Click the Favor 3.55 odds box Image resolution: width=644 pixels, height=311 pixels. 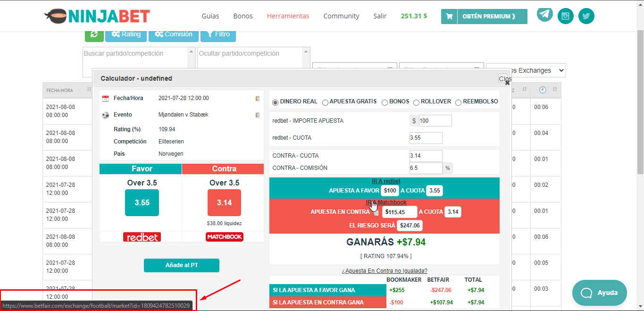142,202
